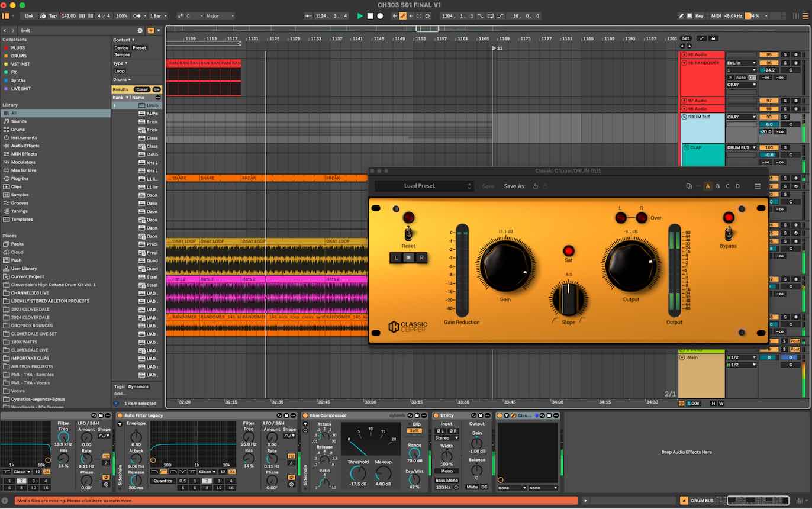Collapse the 96 RANDOMER track disclosure triangle
Screen dimensions: 812x509
684,62
